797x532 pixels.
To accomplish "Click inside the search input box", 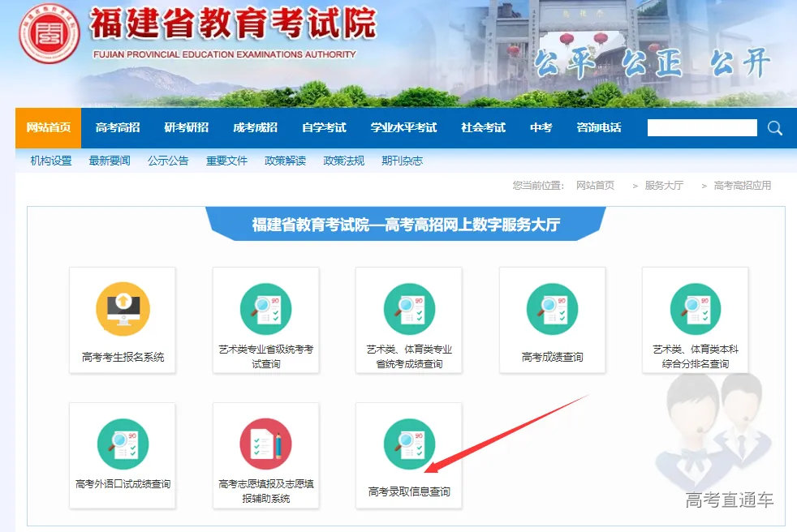I will (702, 127).
